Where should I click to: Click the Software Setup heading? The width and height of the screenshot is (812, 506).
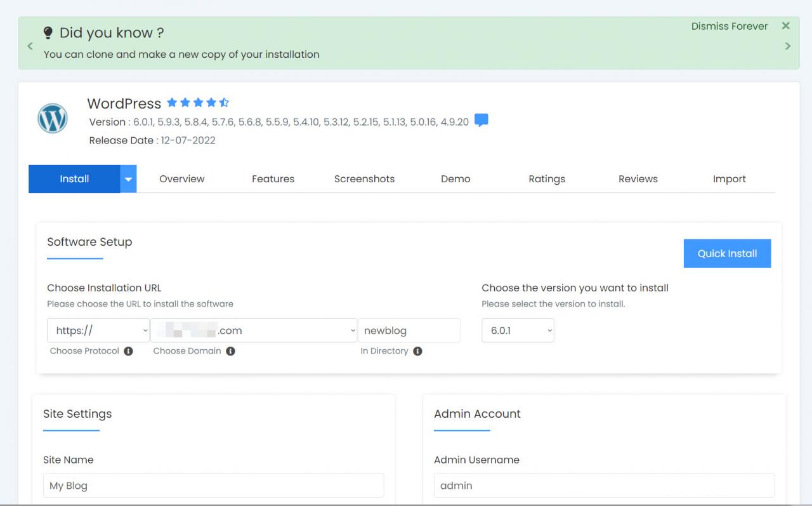(89, 242)
